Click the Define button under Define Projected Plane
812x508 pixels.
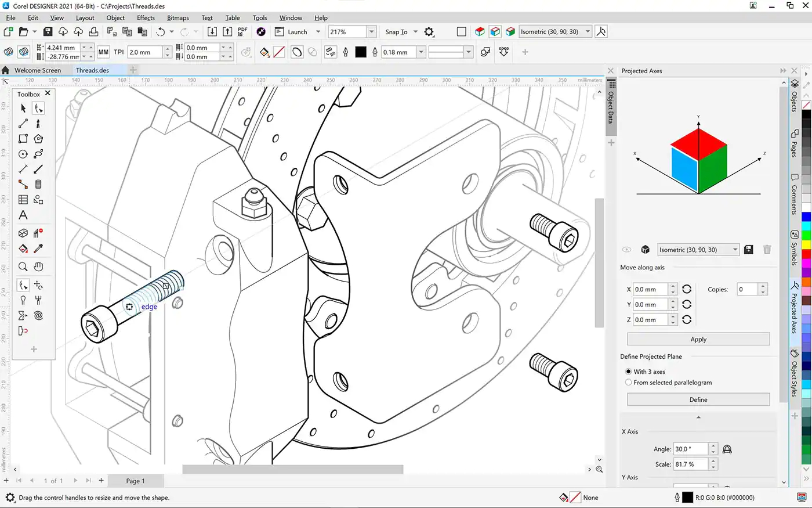(698, 399)
